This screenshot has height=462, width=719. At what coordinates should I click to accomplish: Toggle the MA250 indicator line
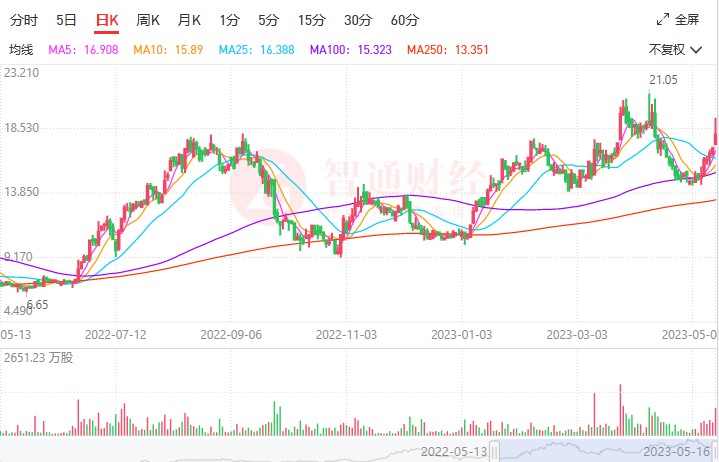pyautogui.click(x=448, y=49)
